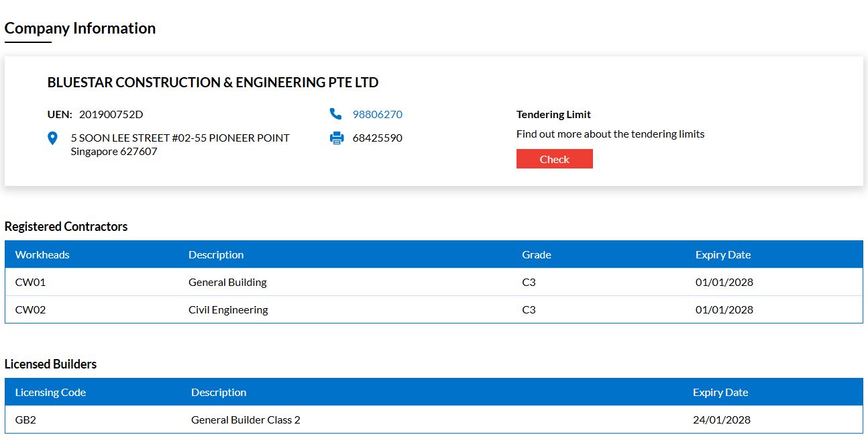Click the C3 grade in CW01 row

529,283
